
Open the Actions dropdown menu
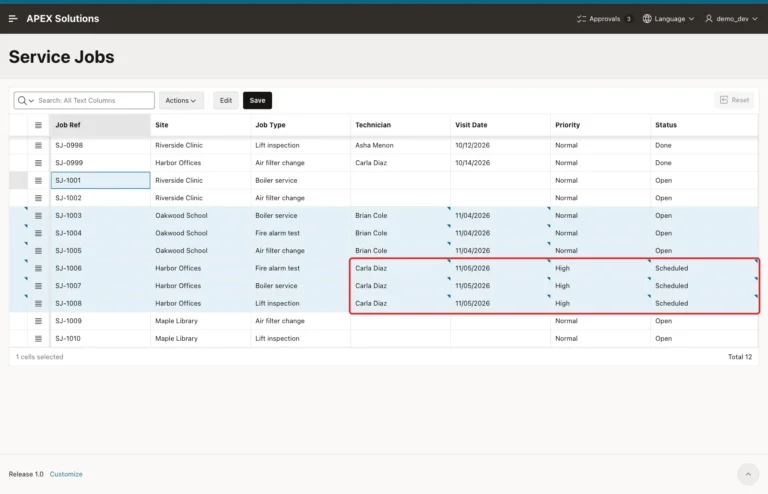click(x=181, y=100)
